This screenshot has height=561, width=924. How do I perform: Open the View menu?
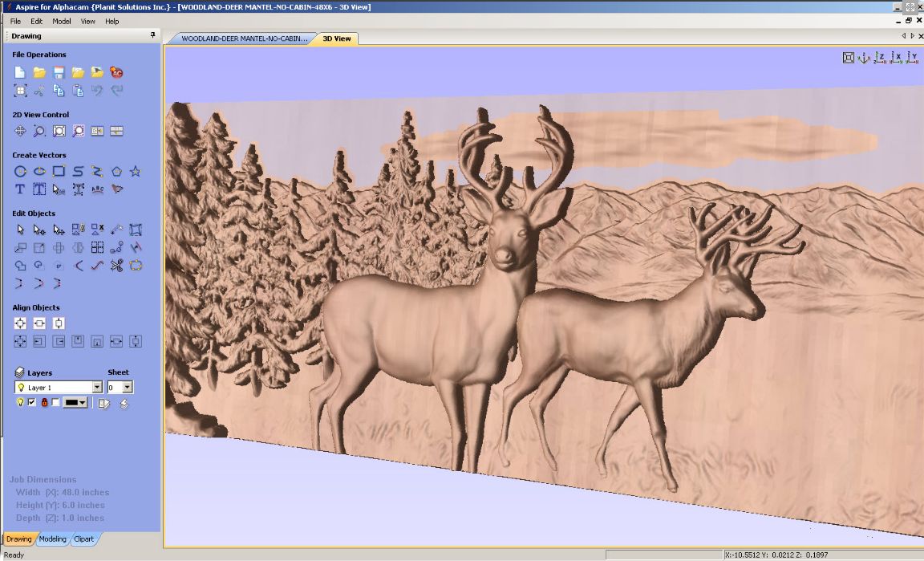point(87,21)
